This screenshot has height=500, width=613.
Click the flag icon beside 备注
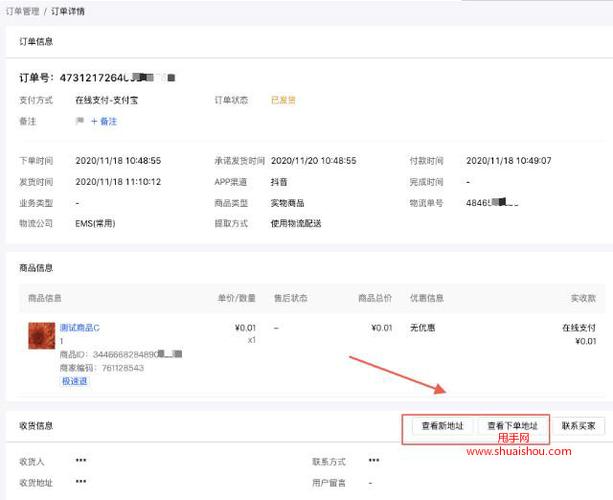pos(80,121)
